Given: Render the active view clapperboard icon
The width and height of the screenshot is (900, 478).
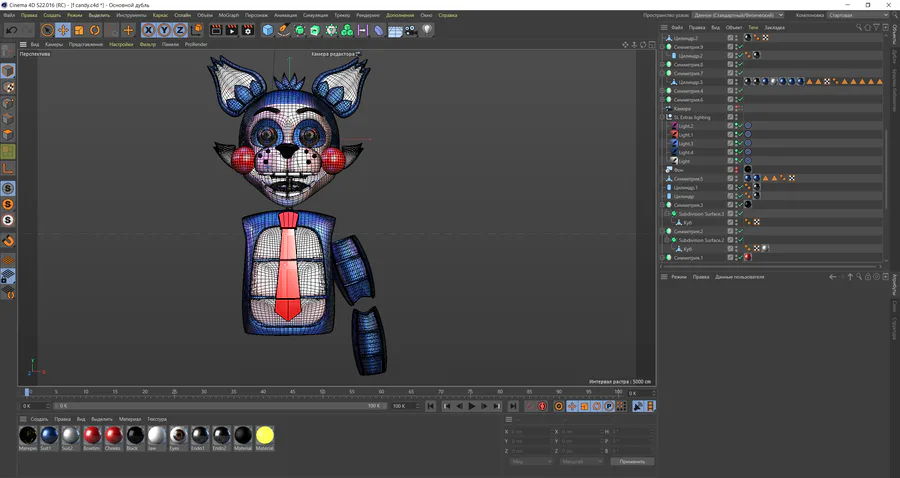Looking at the screenshot, I should point(216,30).
